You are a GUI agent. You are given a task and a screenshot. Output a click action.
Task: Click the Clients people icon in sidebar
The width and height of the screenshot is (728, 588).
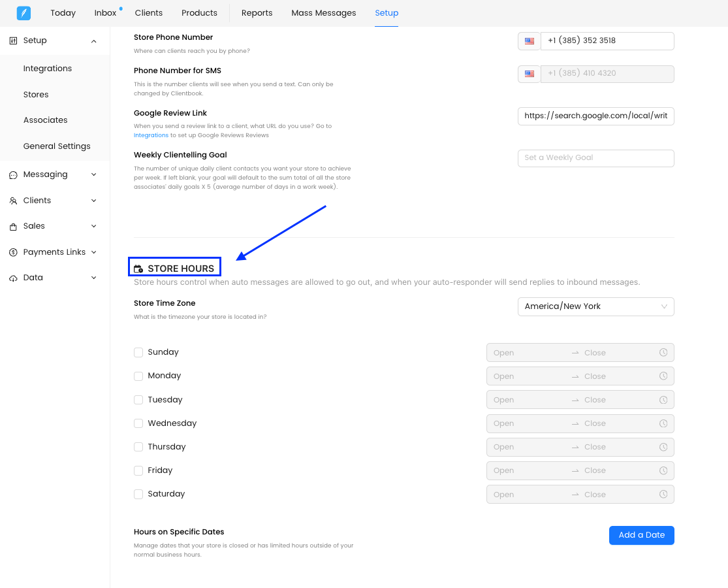pyautogui.click(x=14, y=201)
